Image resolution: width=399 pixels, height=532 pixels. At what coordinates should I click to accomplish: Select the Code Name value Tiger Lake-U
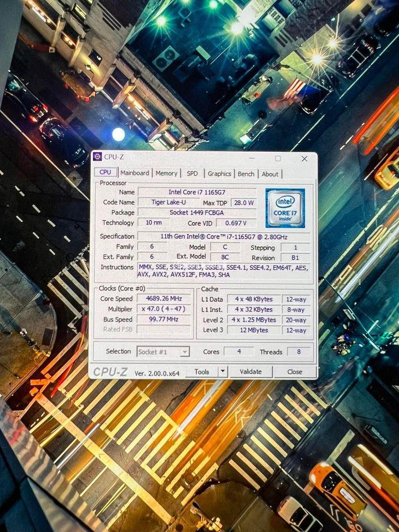168,202
